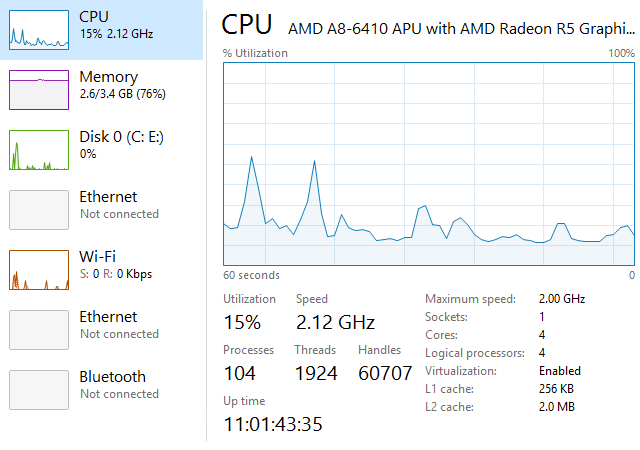Click the Disk 0 activity graph icon
The height and width of the screenshot is (450, 640).
pyautogui.click(x=38, y=149)
